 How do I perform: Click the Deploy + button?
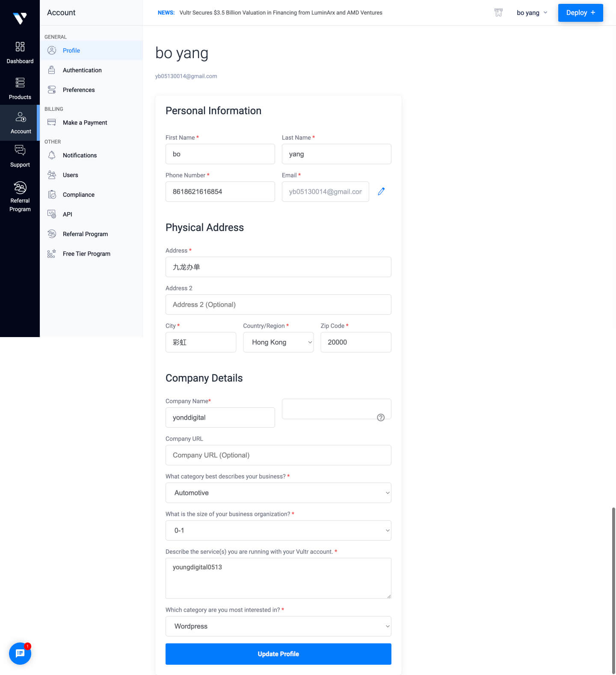pyautogui.click(x=580, y=13)
